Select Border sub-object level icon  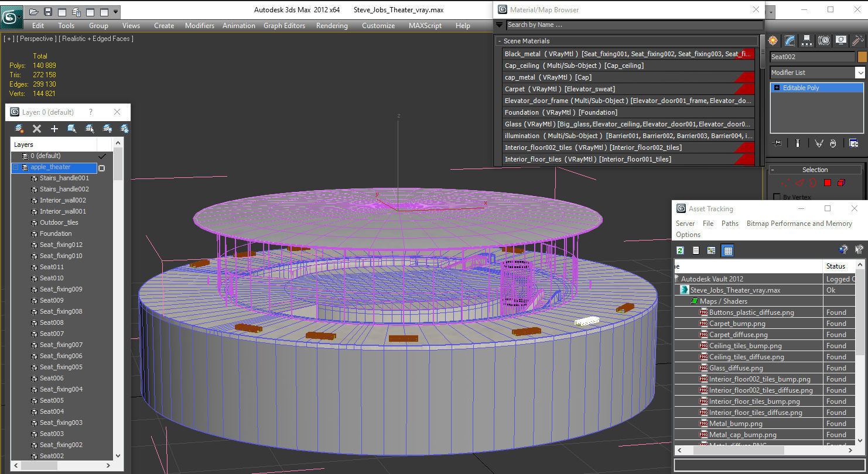[813, 183]
